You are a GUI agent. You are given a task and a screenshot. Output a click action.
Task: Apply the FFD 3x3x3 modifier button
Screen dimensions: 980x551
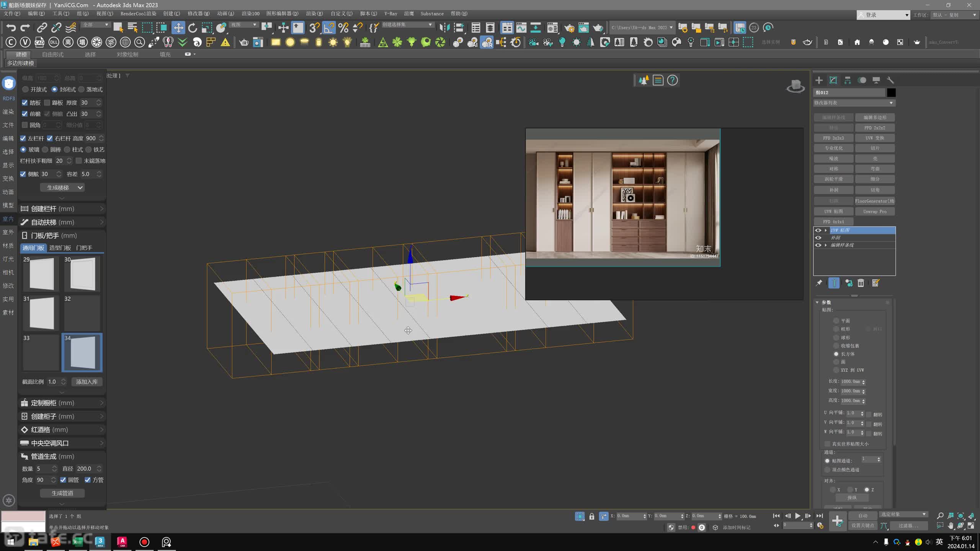[833, 138]
